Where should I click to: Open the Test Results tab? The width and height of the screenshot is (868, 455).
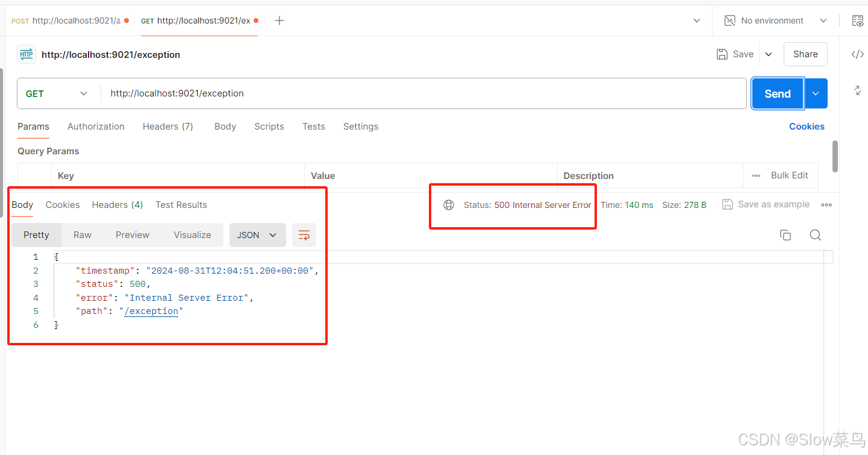[x=181, y=205]
